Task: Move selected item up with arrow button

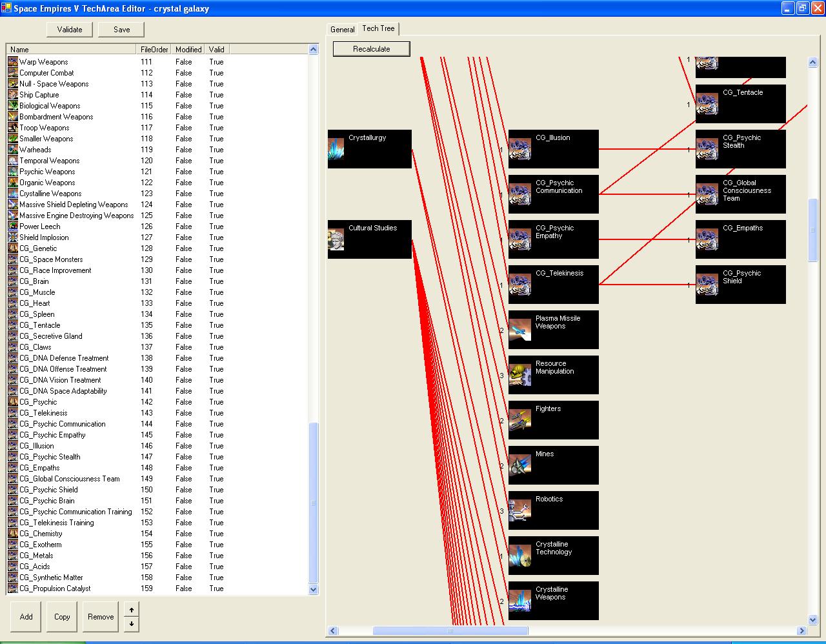Action: 131,610
